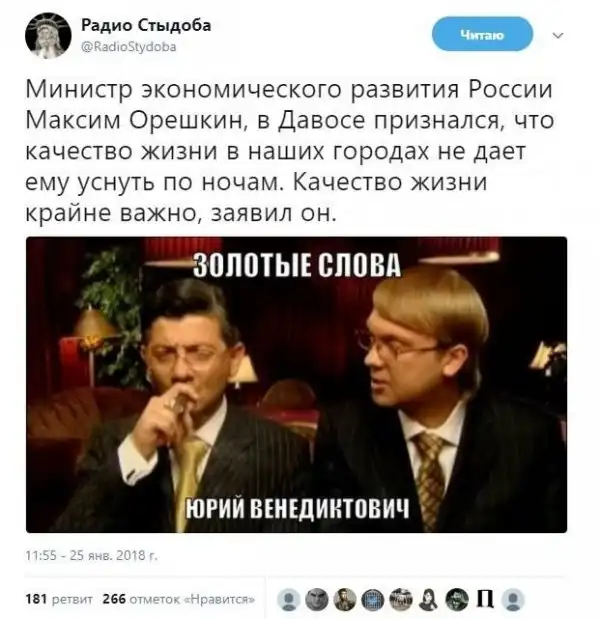This screenshot has height=619, width=600.
Task: Open the bearded man liker avatar
Action: point(457,599)
